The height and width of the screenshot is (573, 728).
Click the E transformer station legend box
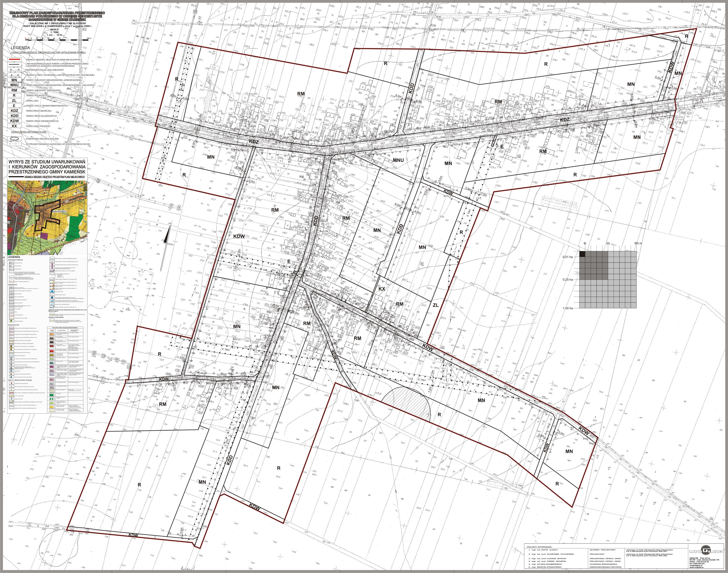point(14,106)
